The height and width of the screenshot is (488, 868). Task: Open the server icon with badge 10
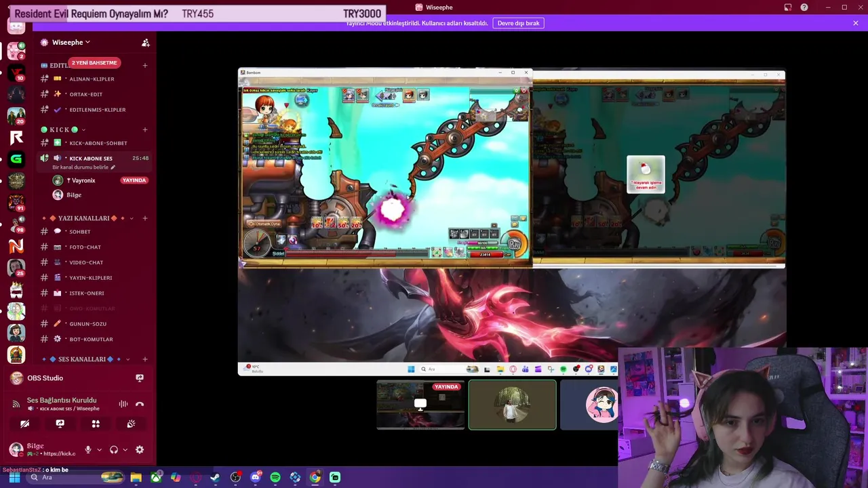coord(16,73)
